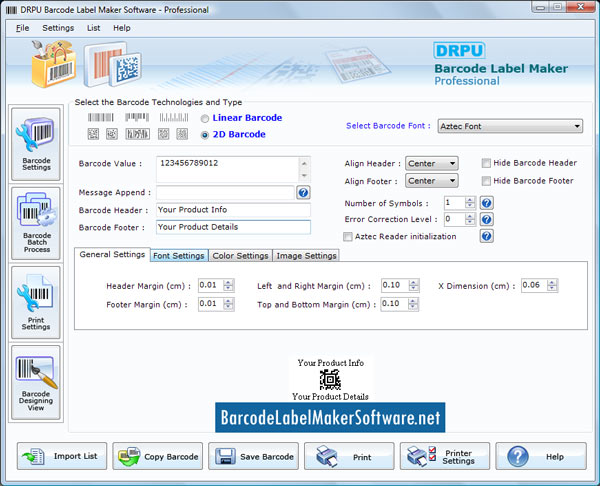Switch to Barcode Designing View
This screenshot has width=600, height=486.
coord(36,382)
